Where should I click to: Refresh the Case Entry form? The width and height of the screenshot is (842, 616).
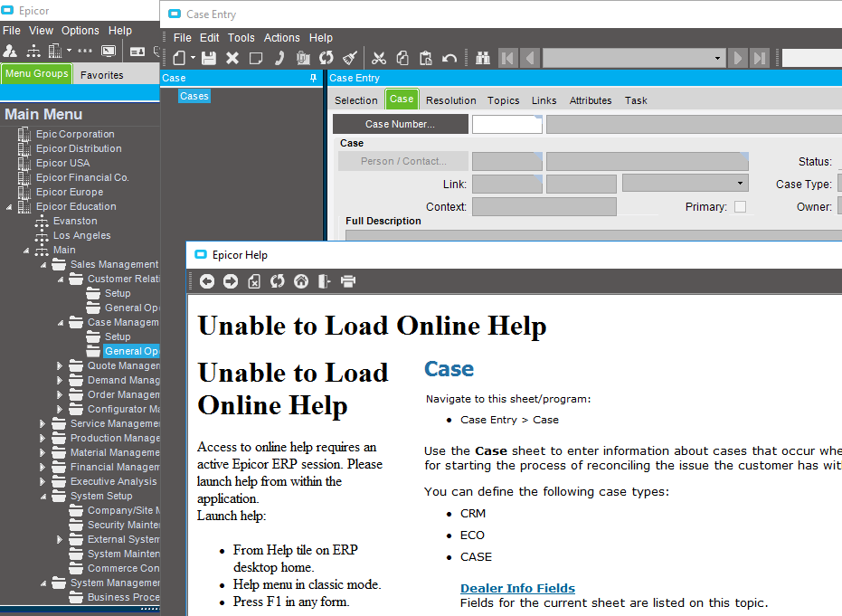[x=326, y=58]
